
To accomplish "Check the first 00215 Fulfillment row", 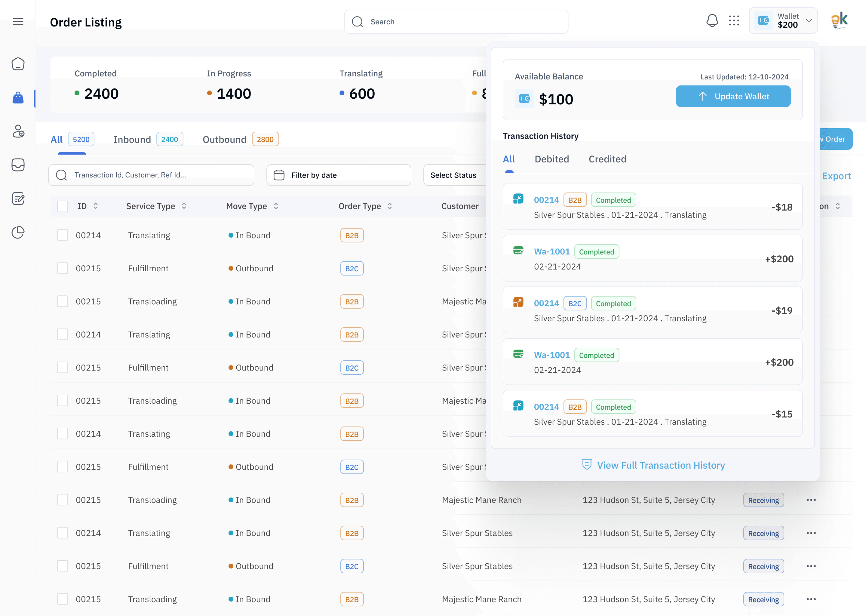I will click(x=63, y=268).
